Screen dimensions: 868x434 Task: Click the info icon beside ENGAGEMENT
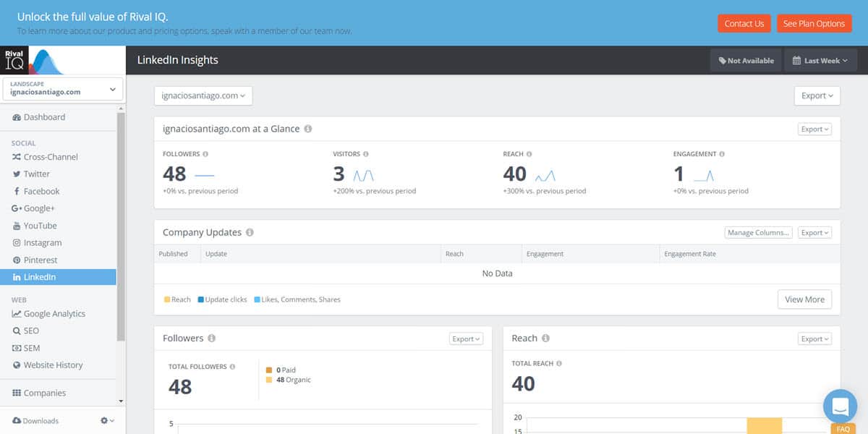722,154
